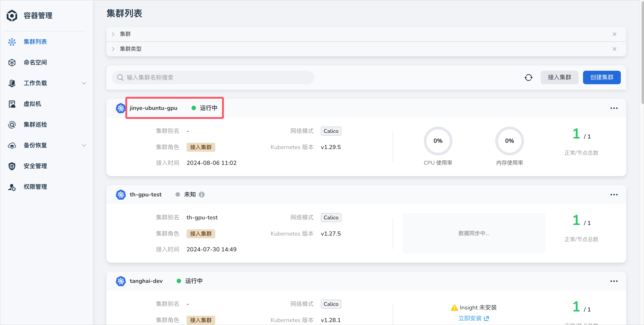Viewport: 644px width, 325px height.
Task: Click Calico tag in th-gpu-test card
Action: pos(331,217)
